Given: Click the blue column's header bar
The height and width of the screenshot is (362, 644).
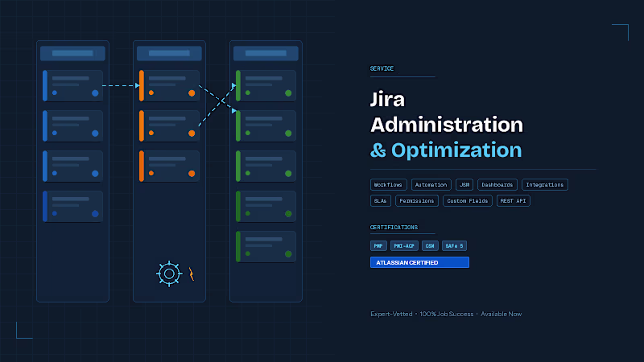Looking at the screenshot, I should click(72, 53).
